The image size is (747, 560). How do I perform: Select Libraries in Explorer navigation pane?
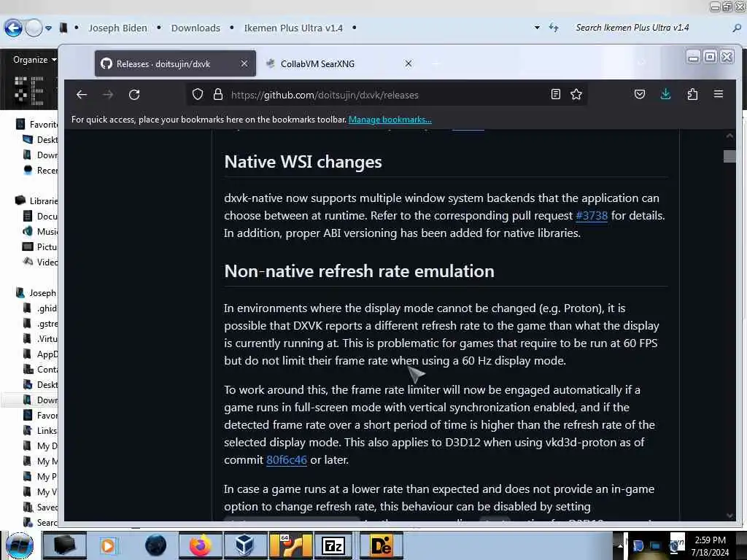[x=36, y=201]
